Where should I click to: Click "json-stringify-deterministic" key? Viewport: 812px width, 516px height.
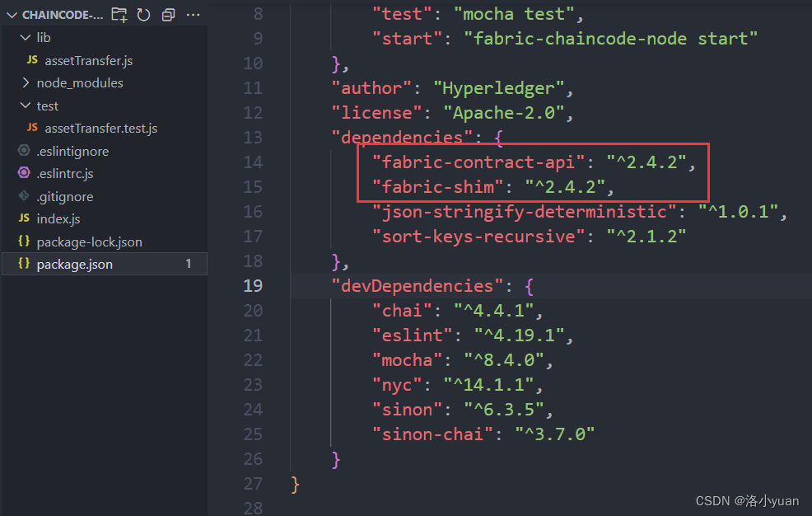[x=525, y=212]
